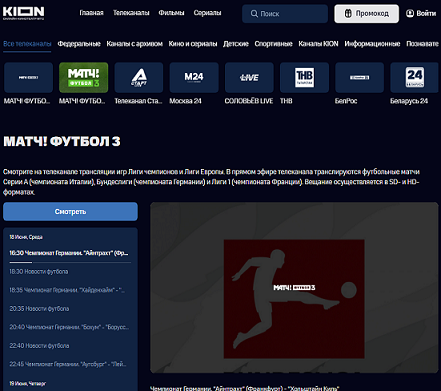Open the ТНВ channel logo

304,77
